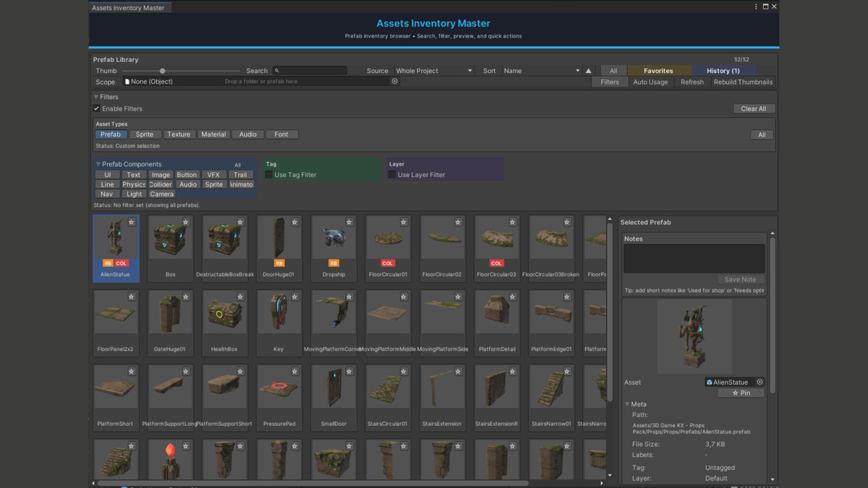Click the RB badge on Dropship
Screen dimensions: 868x488
[x=333, y=263]
